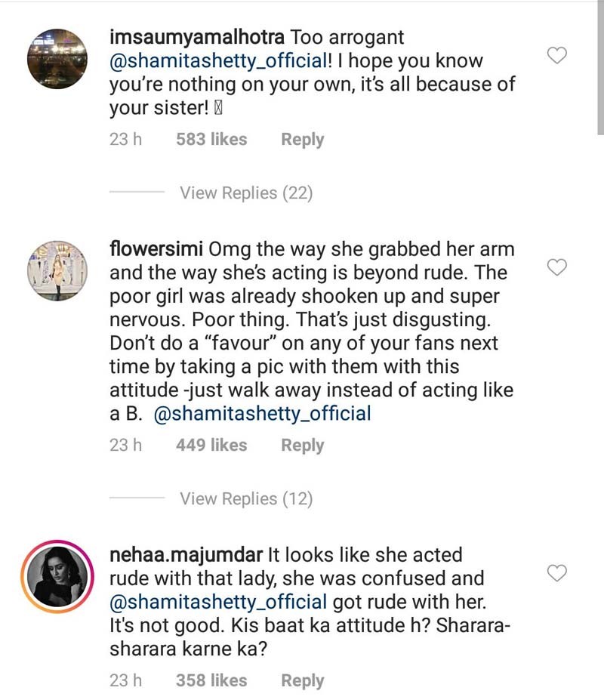
Task: Expand View Replies (12)
Action: click(x=246, y=498)
